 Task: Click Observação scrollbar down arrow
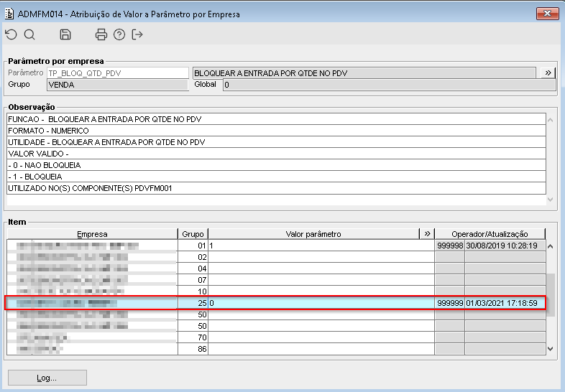pos(550,200)
